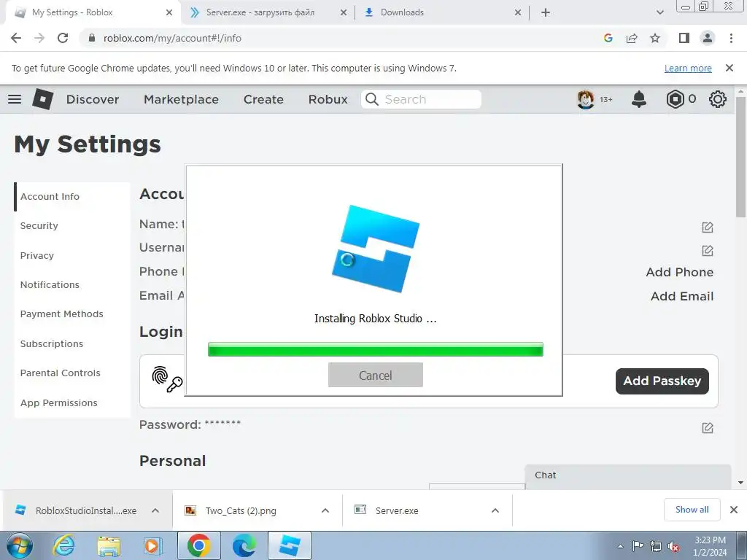This screenshot has height=560, width=747.
Task: Click Add Passkey button
Action: tap(662, 381)
